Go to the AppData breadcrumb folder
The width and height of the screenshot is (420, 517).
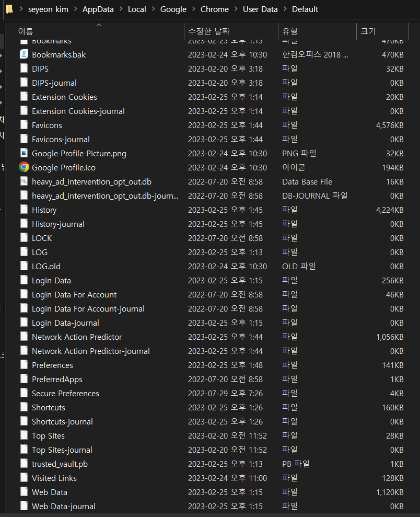pos(98,9)
